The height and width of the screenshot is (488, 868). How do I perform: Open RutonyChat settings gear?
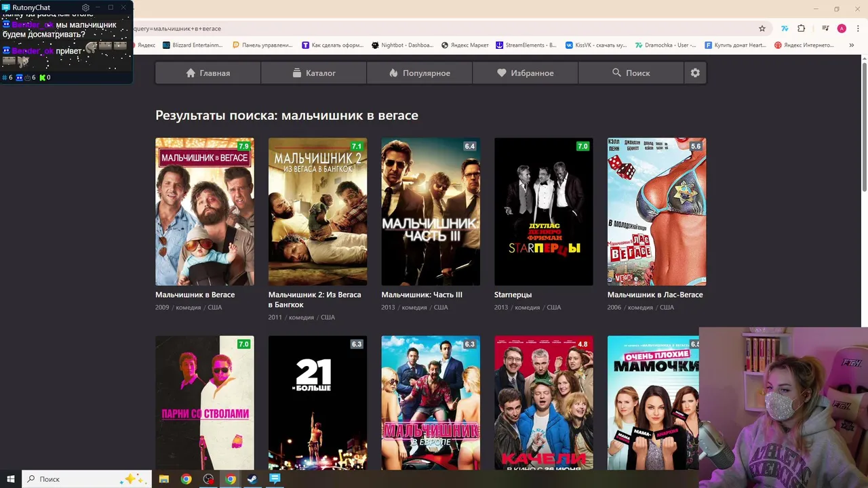click(85, 7)
